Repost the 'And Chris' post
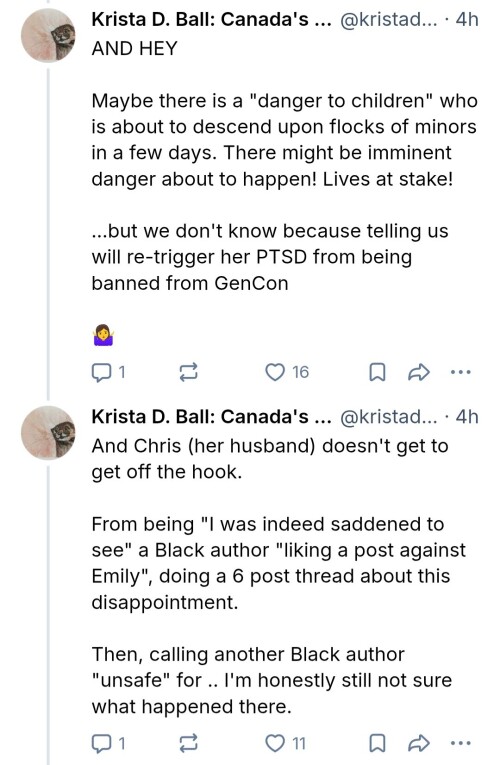The image size is (500, 765). [189, 744]
